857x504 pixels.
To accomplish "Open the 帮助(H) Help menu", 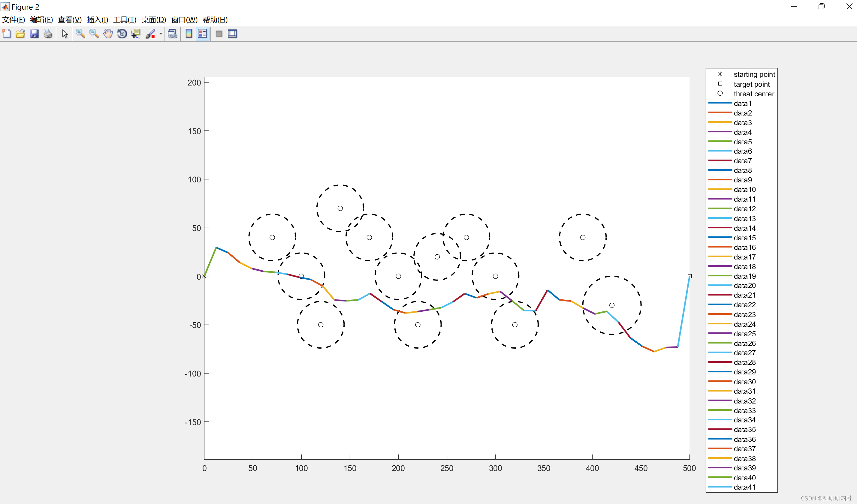I will click(215, 20).
